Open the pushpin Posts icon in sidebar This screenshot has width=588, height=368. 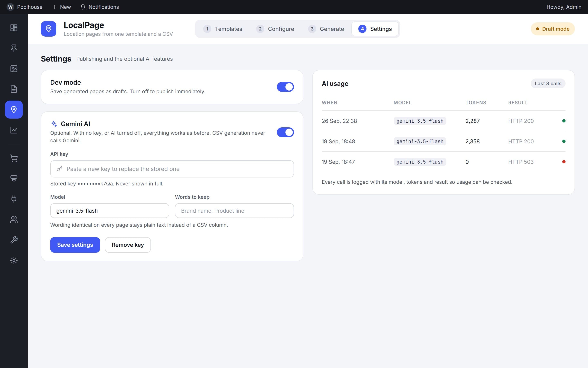pyautogui.click(x=14, y=48)
